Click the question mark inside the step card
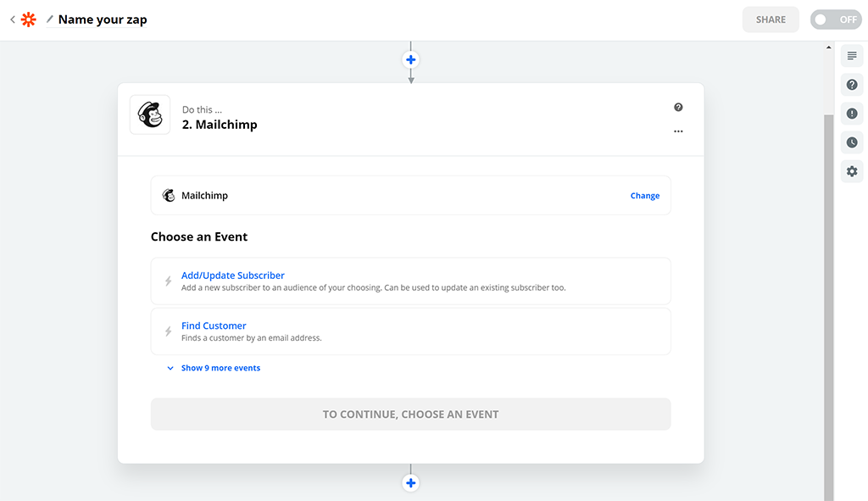Screen dimensions: 868x501 pyautogui.click(x=677, y=107)
